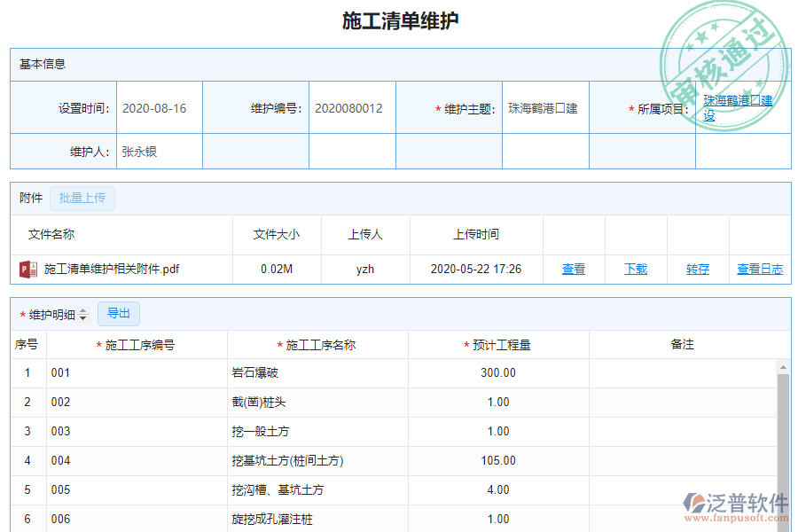
Task: Click 下载 to download the attachment
Action: 635,269
